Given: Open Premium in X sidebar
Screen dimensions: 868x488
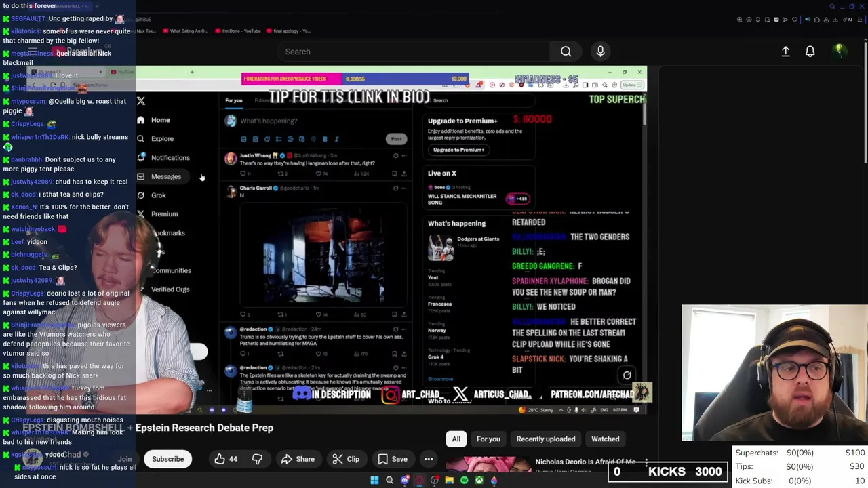Looking at the screenshot, I should coord(157,214).
